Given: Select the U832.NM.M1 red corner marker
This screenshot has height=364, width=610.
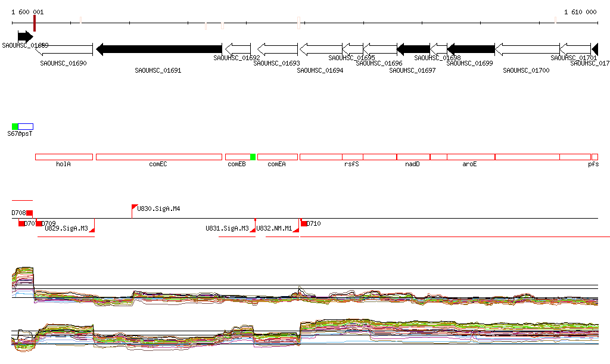Looking at the screenshot, I should coord(296,230).
